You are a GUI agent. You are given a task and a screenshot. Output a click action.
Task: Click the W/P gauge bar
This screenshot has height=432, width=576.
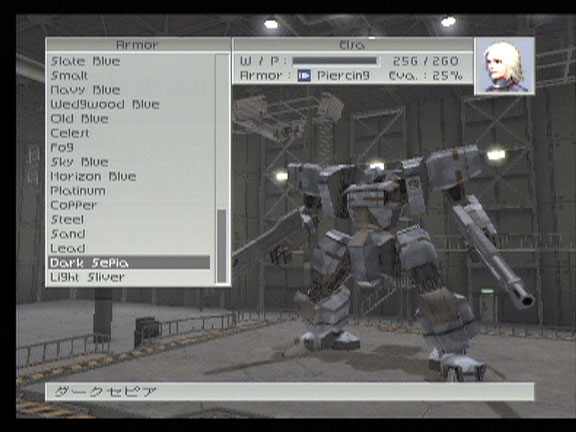pos(335,61)
